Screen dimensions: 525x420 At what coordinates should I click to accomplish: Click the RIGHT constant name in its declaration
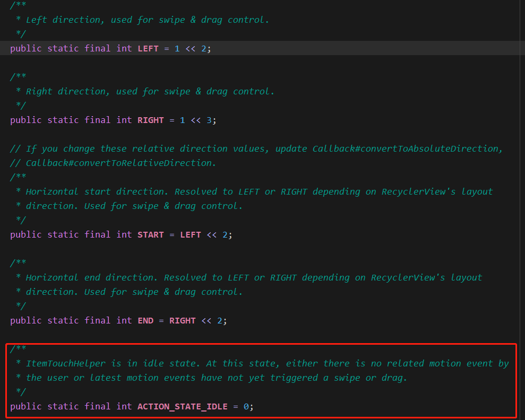(x=151, y=120)
